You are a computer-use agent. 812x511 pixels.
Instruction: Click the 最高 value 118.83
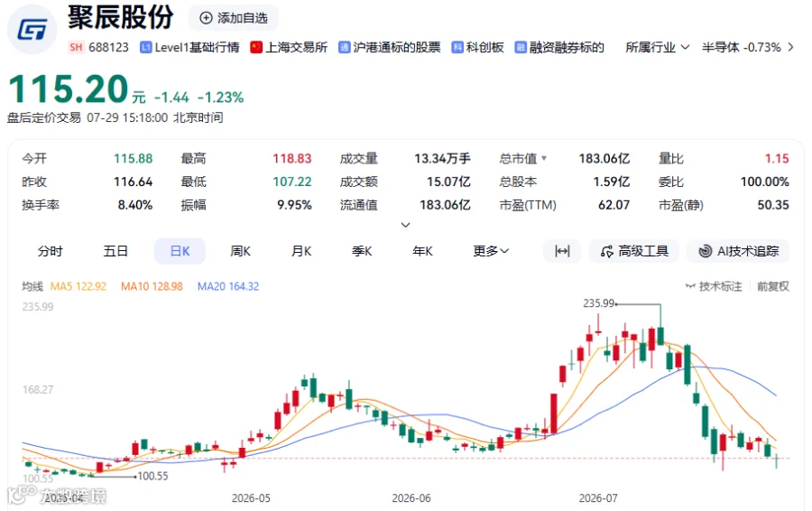[292, 159]
